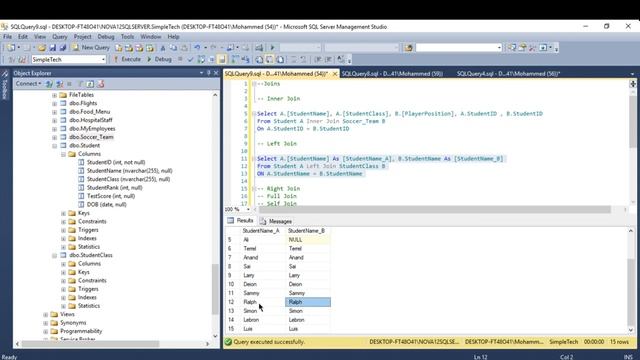640x360 pixels.
Task: Select row 12 via its row number header
Action: (x=231, y=302)
